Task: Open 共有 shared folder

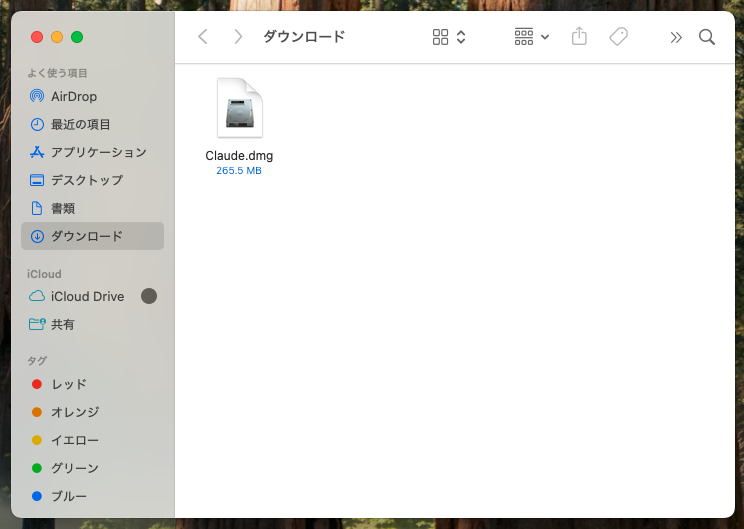Action: tap(93, 325)
